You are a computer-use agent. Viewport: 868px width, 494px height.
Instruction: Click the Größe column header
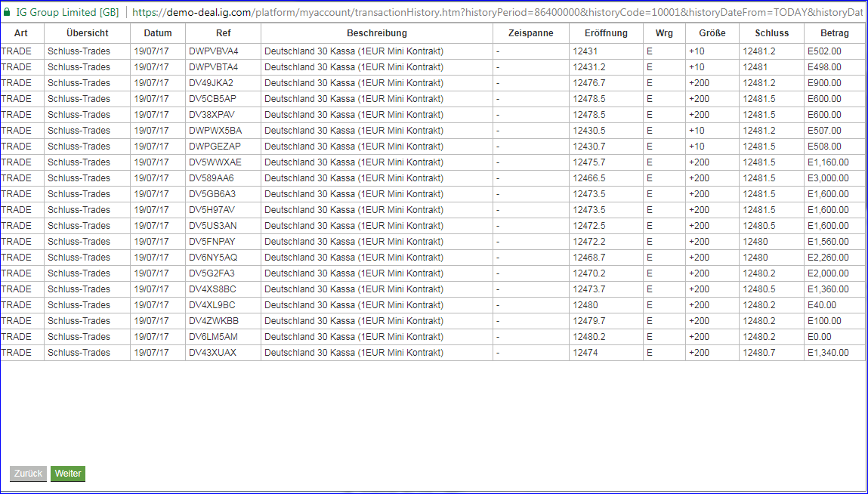[712, 33]
